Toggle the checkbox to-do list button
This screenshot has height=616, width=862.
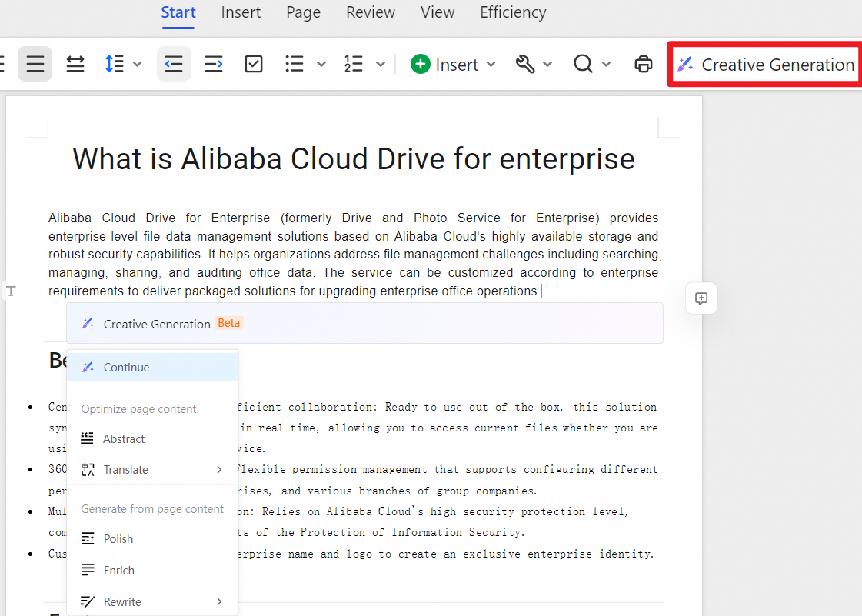pyautogui.click(x=254, y=65)
